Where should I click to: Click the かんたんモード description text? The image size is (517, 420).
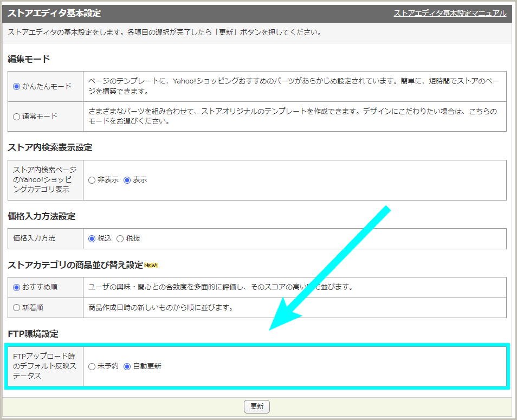point(294,86)
